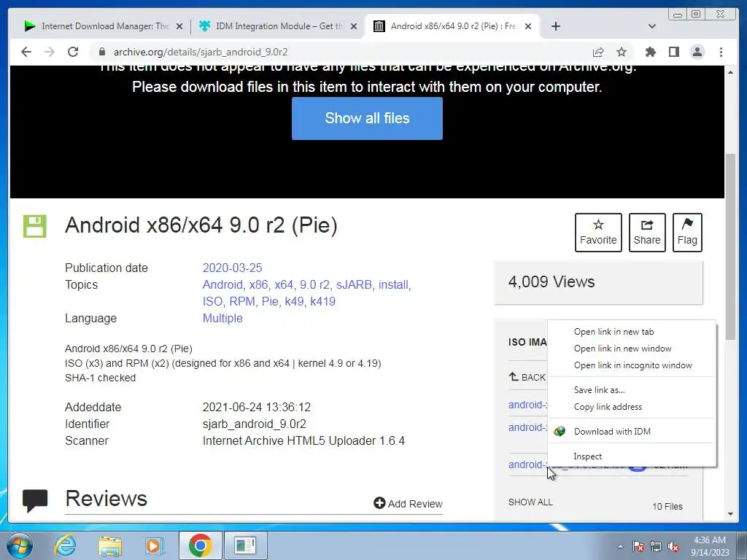Expand the tab search dropdown
Viewport: 747px width, 560px height.
coord(651,26)
